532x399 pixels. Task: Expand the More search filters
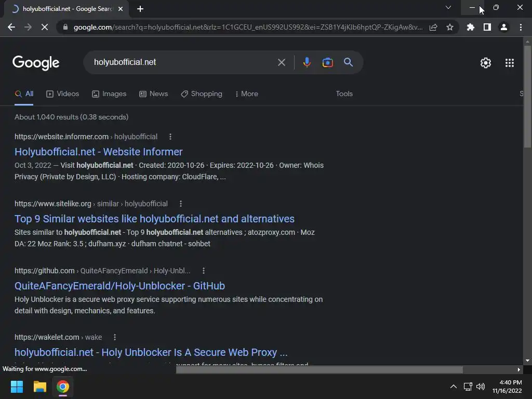[247, 94]
